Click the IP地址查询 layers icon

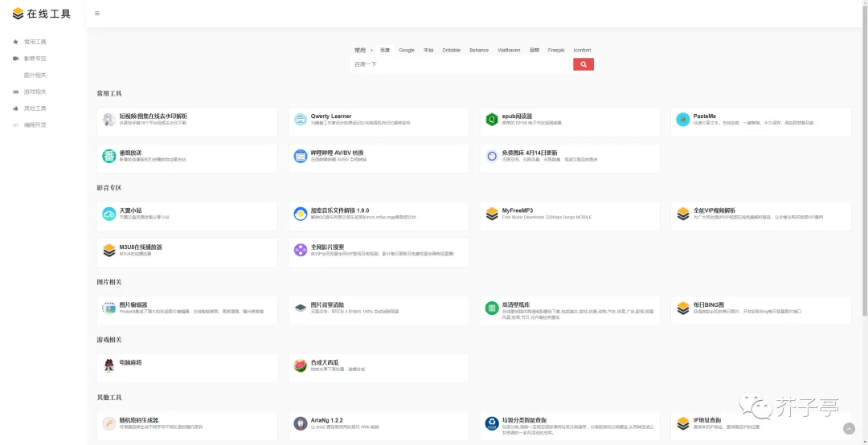pyautogui.click(x=683, y=423)
